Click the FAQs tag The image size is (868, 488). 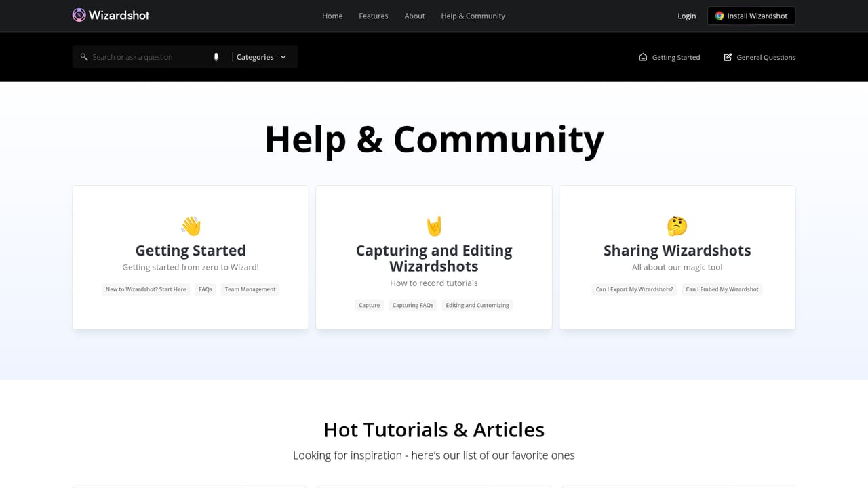205,289
